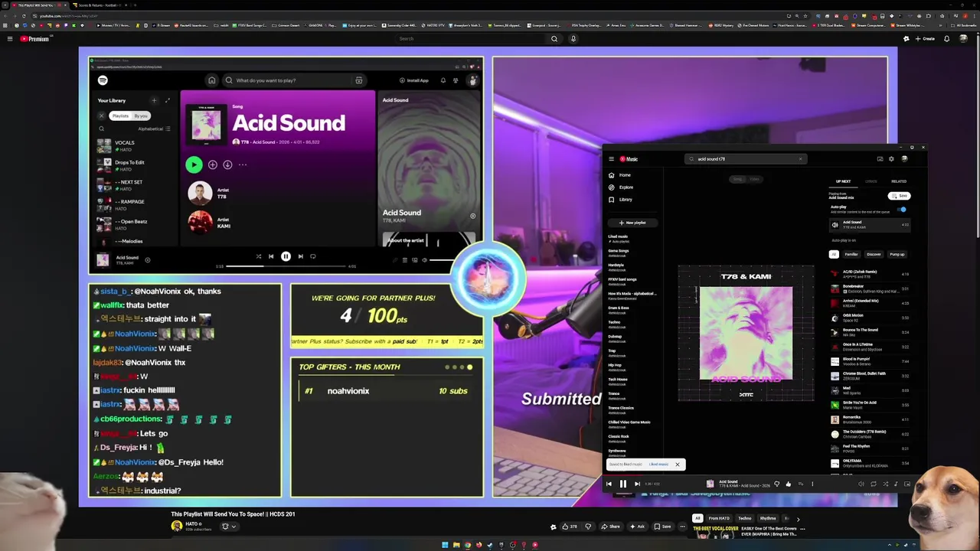Skip to next in YouTube Music player
The image size is (980, 551).
[x=637, y=484]
